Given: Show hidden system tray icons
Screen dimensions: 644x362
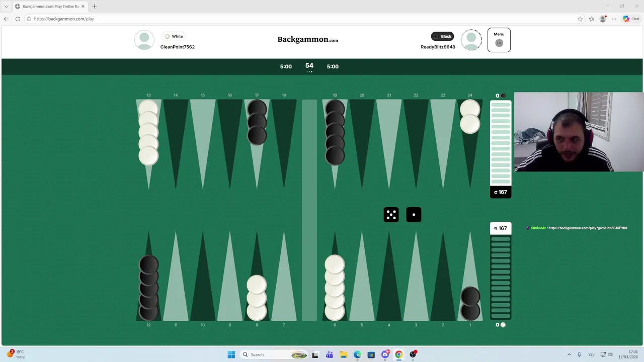Looking at the screenshot, I should [x=569, y=354].
